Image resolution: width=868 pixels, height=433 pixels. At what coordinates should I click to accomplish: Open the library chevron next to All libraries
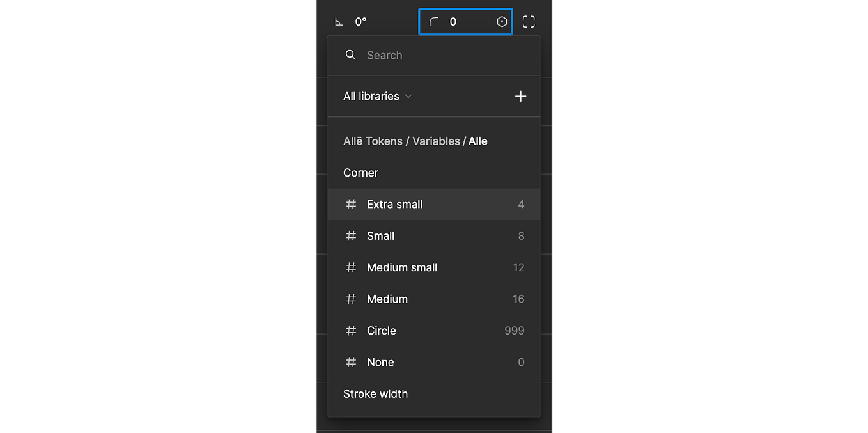(x=408, y=96)
